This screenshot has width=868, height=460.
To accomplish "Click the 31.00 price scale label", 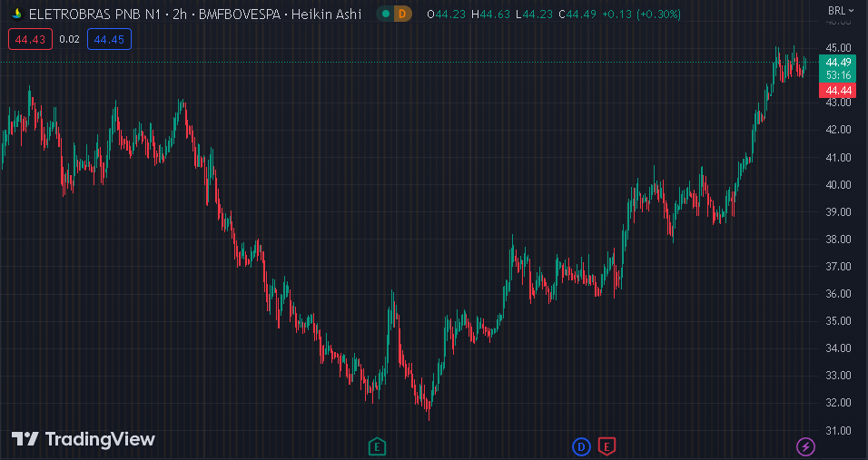I will 837,430.
